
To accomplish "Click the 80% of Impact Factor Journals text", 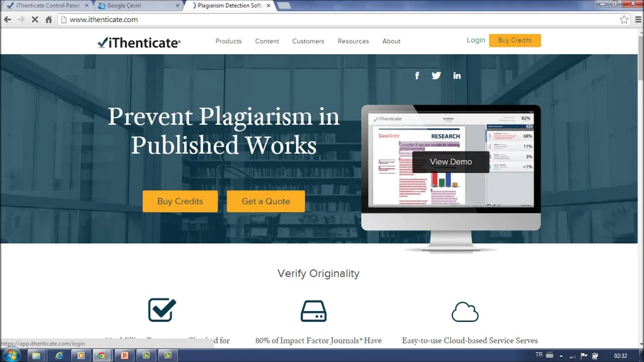I will point(318,341).
